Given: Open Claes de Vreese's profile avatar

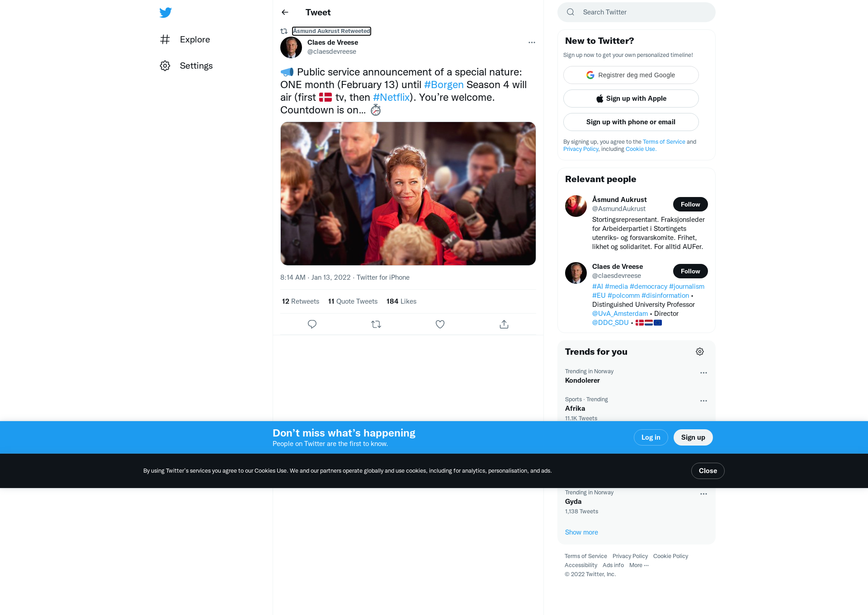Looking at the screenshot, I should (x=291, y=47).
